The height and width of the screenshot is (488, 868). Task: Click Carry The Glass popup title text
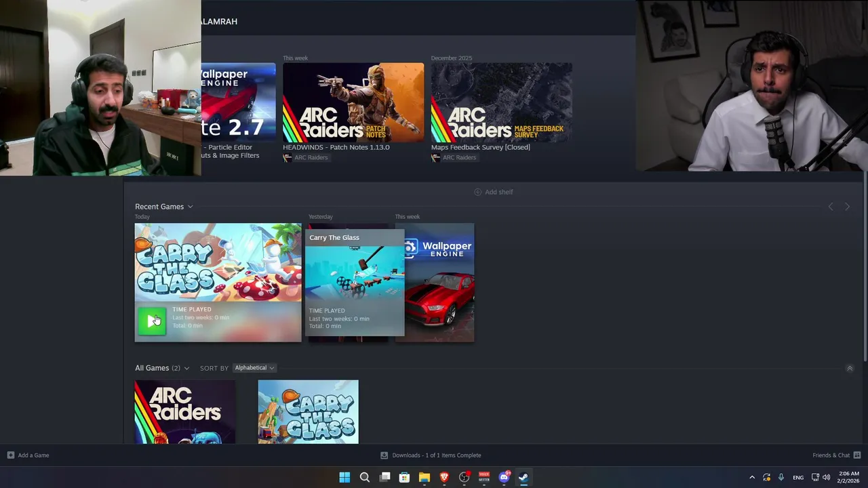334,237
